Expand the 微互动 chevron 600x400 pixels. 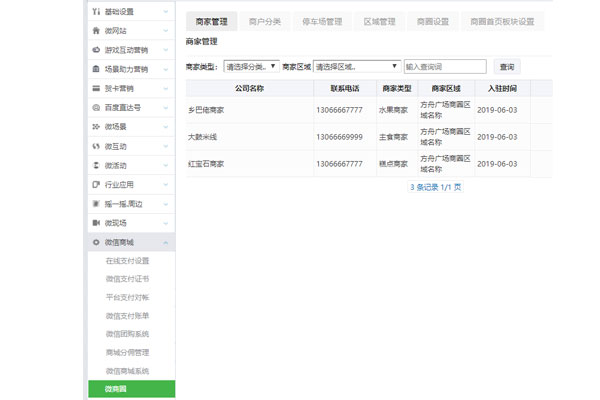(x=166, y=146)
